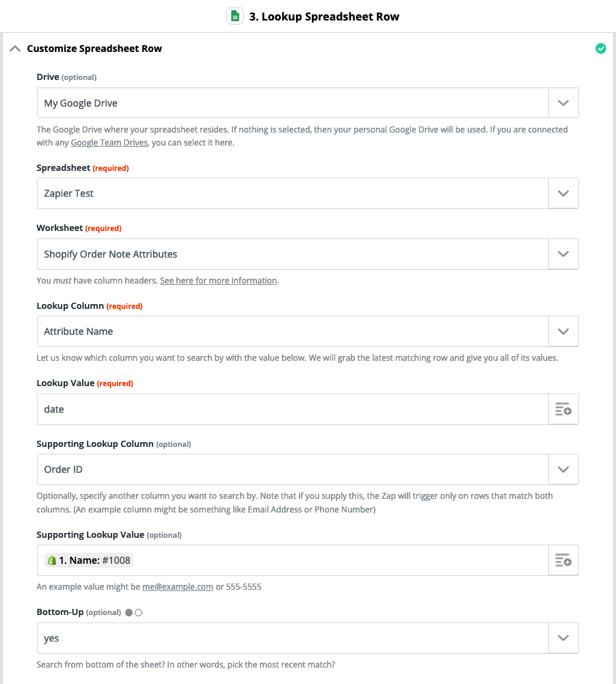Open Supporting Lookup Column Order ID dropdown
This screenshot has height=684, width=616.
308,469
